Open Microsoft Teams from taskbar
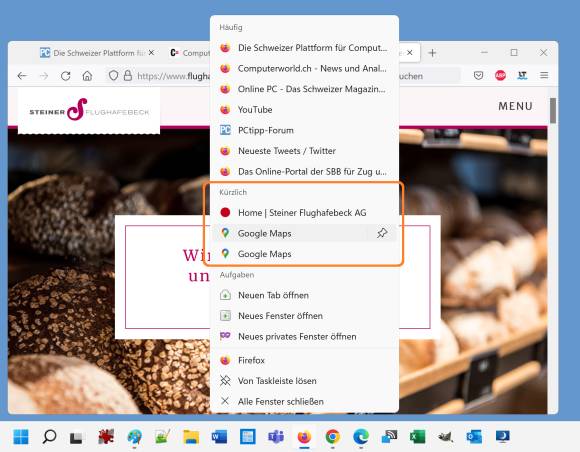The image size is (580, 452). (x=276, y=437)
